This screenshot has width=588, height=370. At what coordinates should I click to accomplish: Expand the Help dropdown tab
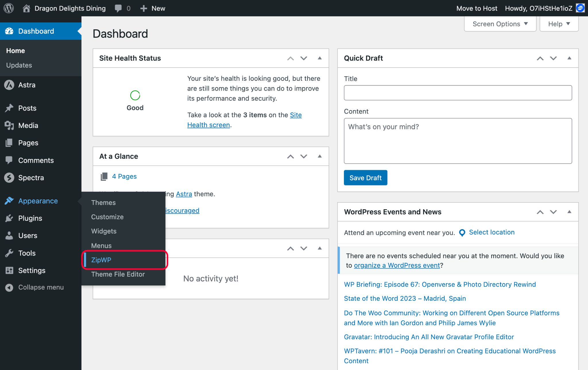559,24
